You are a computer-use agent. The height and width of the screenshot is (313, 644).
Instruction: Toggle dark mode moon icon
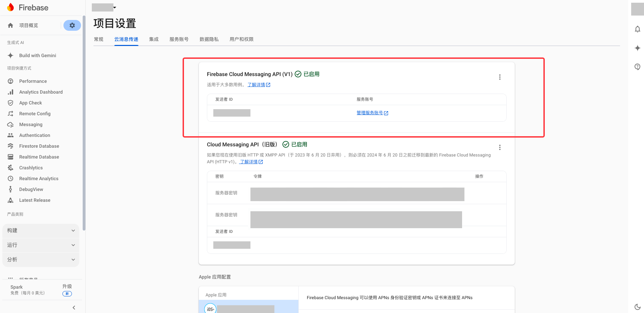(x=638, y=307)
